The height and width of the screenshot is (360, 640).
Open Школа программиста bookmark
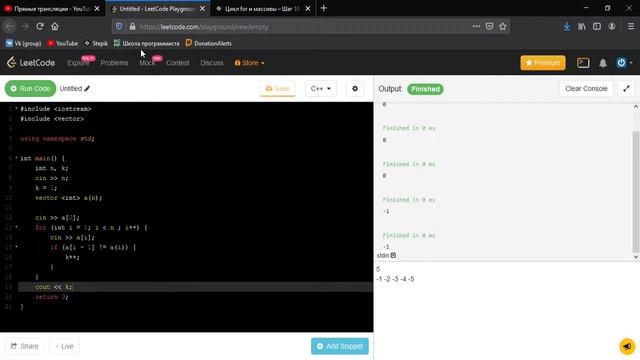[147, 43]
